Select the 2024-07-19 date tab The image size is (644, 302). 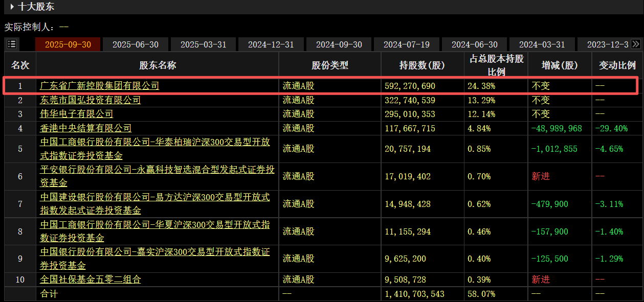pyautogui.click(x=407, y=44)
